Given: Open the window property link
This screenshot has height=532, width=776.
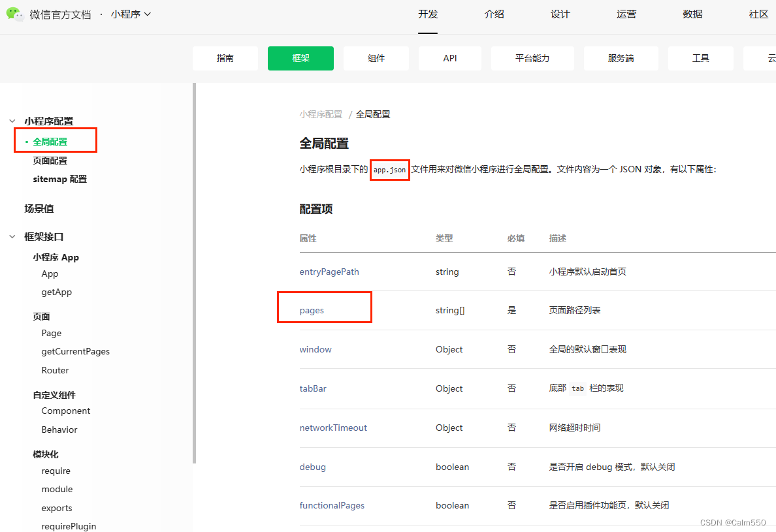Looking at the screenshot, I should (315, 350).
